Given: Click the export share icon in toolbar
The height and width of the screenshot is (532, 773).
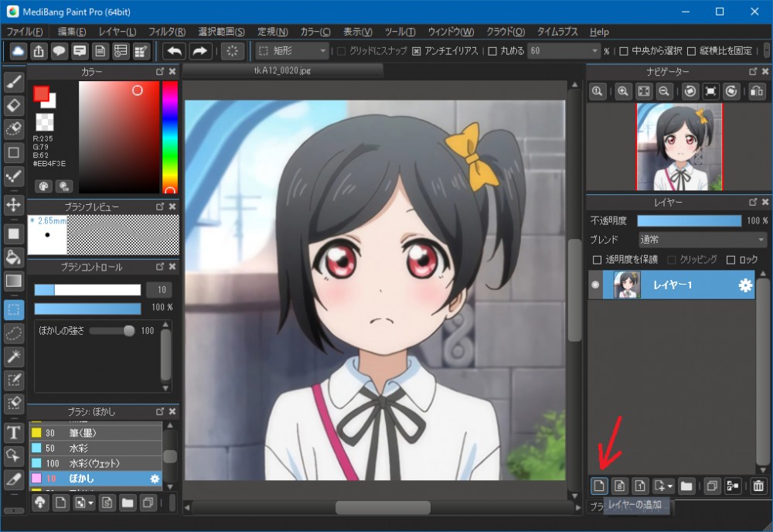Looking at the screenshot, I should (39, 51).
